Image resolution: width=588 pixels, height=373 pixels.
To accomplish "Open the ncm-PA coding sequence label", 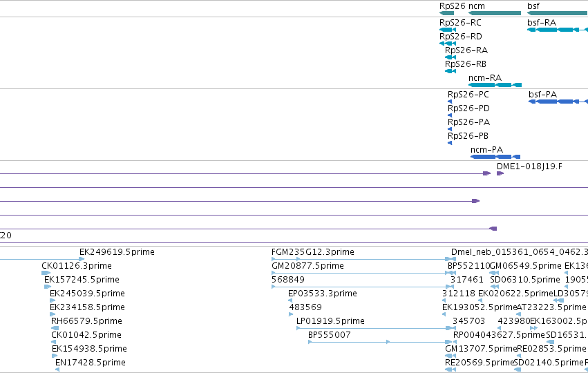I will point(486,150).
